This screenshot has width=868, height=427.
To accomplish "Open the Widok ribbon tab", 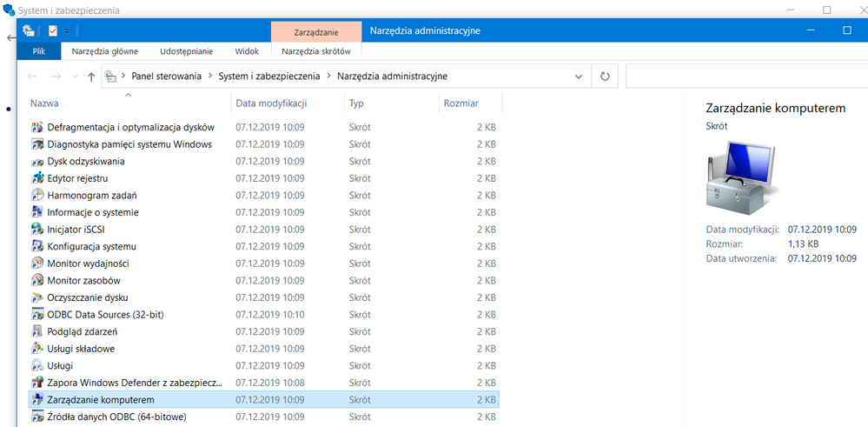I will click(247, 51).
